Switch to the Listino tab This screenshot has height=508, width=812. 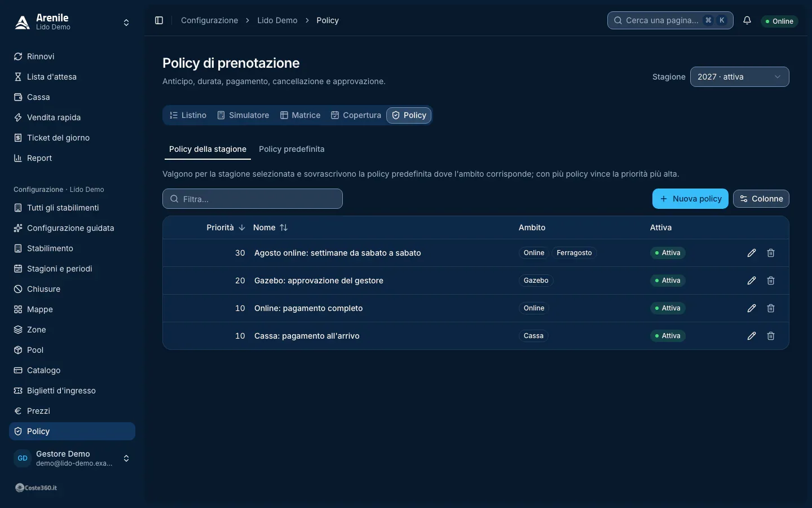(188, 115)
